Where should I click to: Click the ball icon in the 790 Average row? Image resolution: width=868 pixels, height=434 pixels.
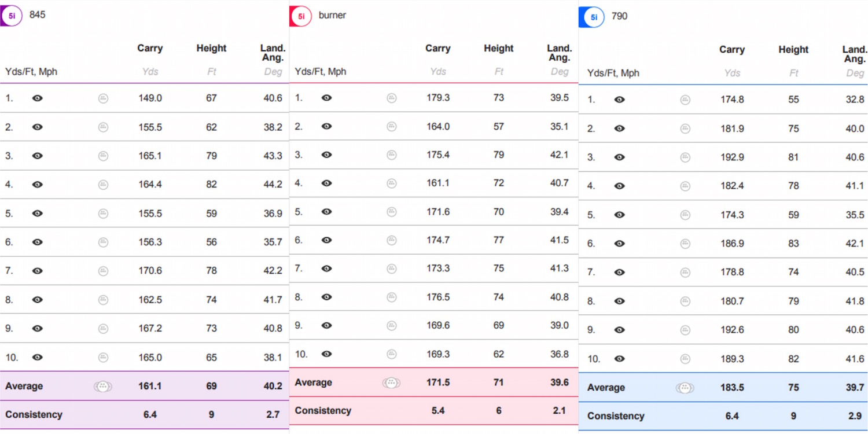coord(685,388)
